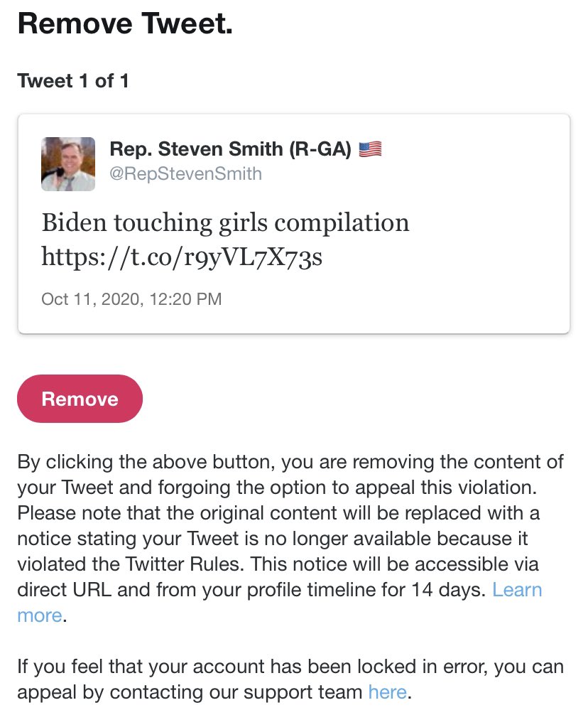Click the @RepStevenSmith handle
Viewport: 588px width, 710px height.
pyautogui.click(x=186, y=174)
